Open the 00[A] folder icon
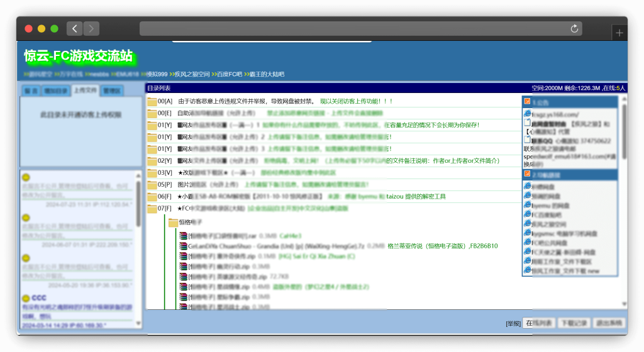 (x=152, y=101)
